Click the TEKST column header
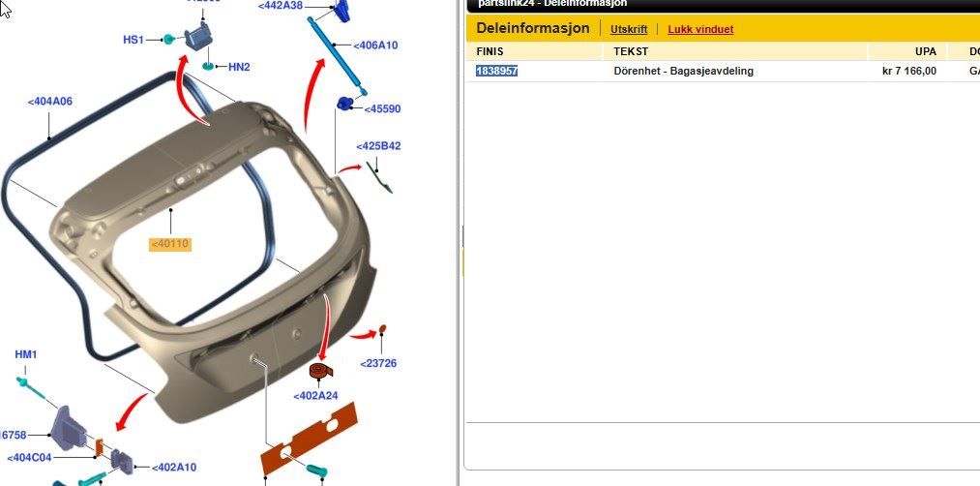Screen dimensions: 980x486 (631, 51)
